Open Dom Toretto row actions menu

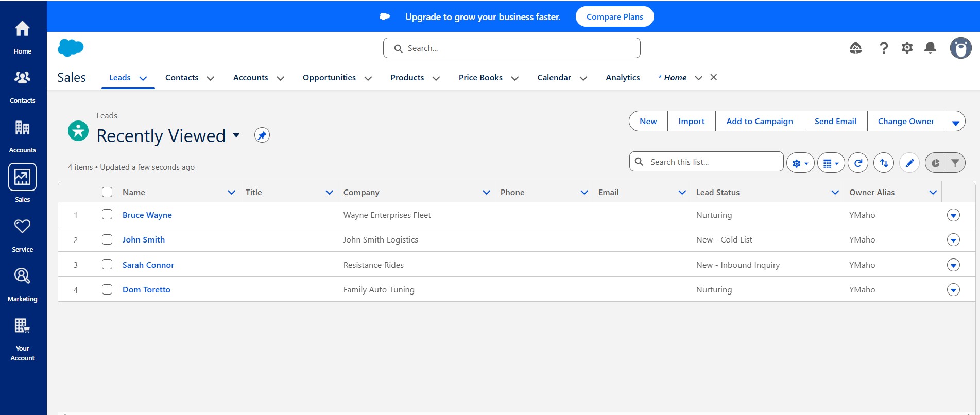pyautogui.click(x=953, y=290)
